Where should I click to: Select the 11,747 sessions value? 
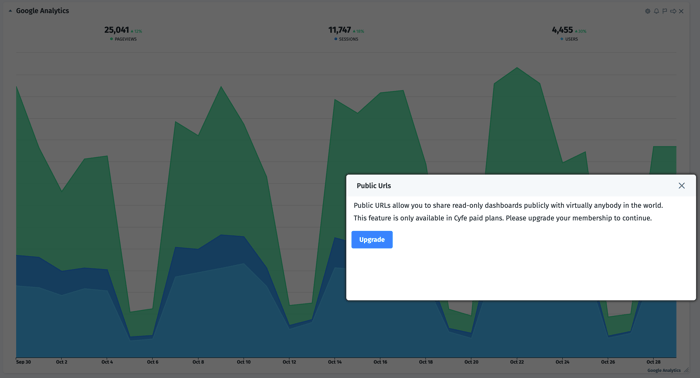click(x=340, y=30)
